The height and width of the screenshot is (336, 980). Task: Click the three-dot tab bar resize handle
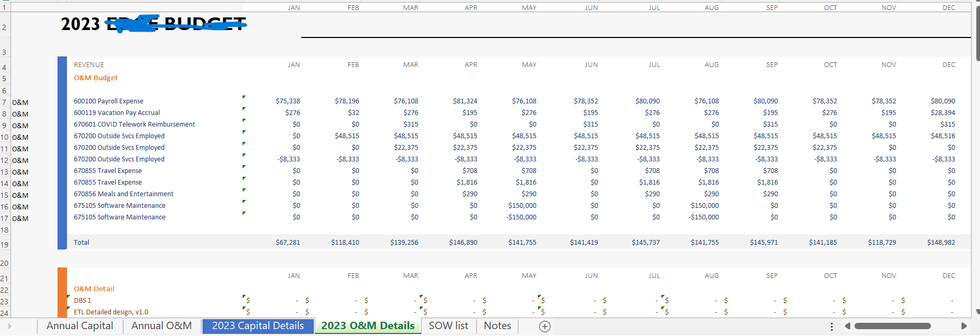[832, 327]
